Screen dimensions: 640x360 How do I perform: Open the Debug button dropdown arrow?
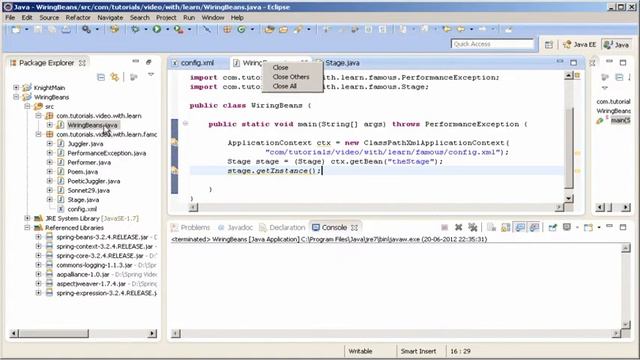click(146, 29)
